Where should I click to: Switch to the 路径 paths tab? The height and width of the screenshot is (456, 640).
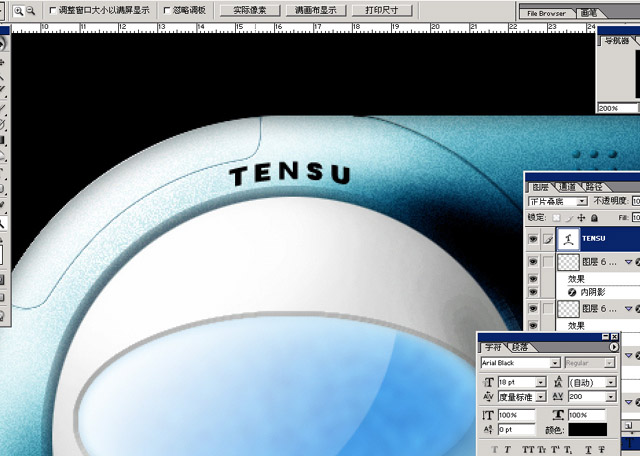coord(594,187)
